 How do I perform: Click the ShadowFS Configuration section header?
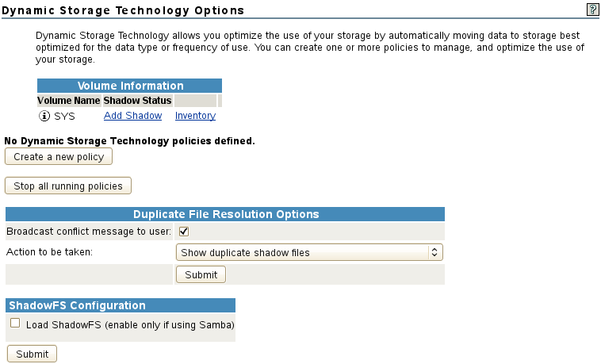point(76,305)
